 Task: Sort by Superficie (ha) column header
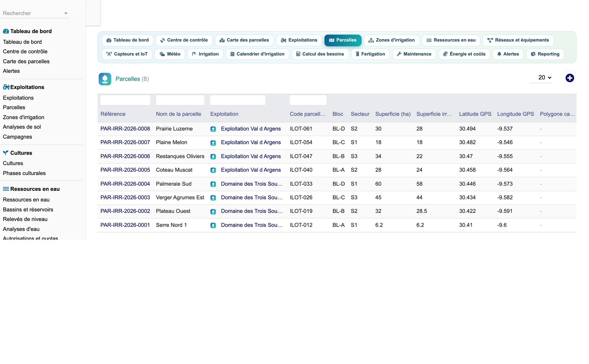click(393, 114)
